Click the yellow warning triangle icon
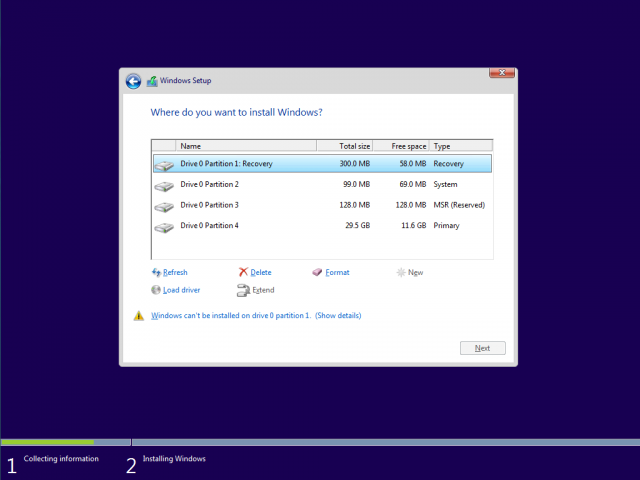 pos(139,316)
